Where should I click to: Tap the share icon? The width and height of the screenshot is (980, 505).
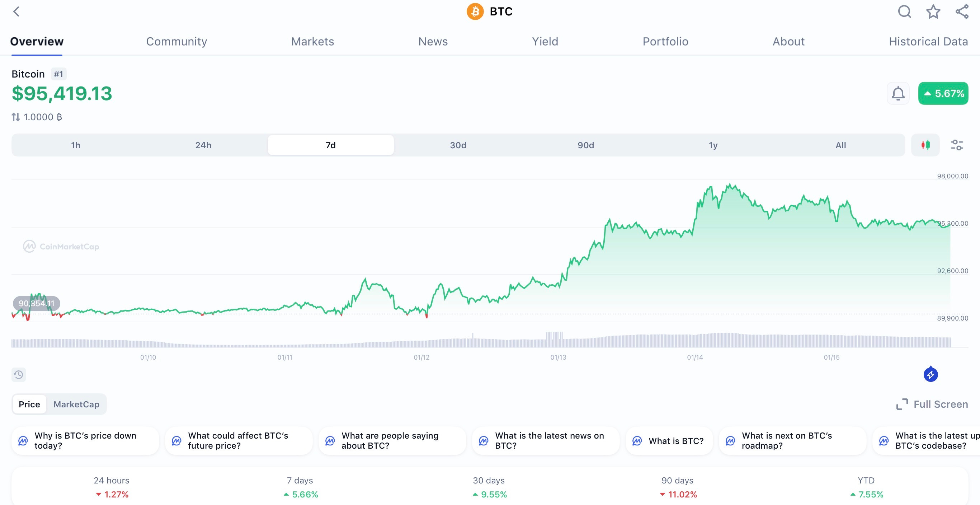pos(962,11)
